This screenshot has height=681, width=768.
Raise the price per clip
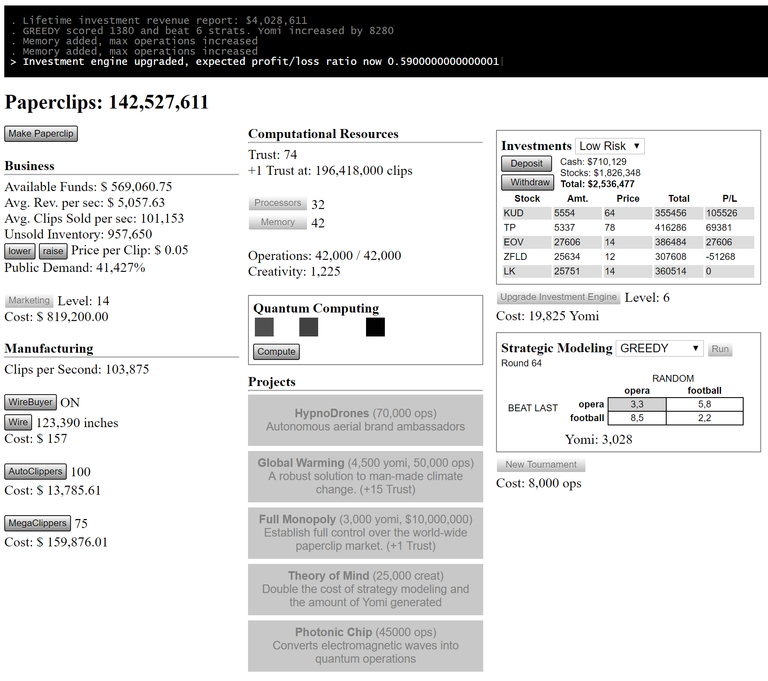click(x=53, y=251)
